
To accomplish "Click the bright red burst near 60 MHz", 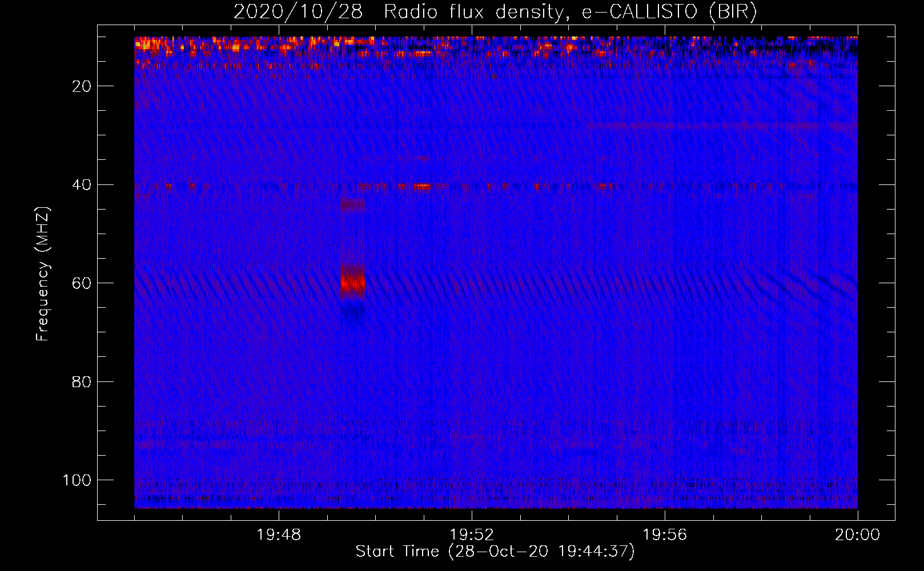I will tap(352, 281).
